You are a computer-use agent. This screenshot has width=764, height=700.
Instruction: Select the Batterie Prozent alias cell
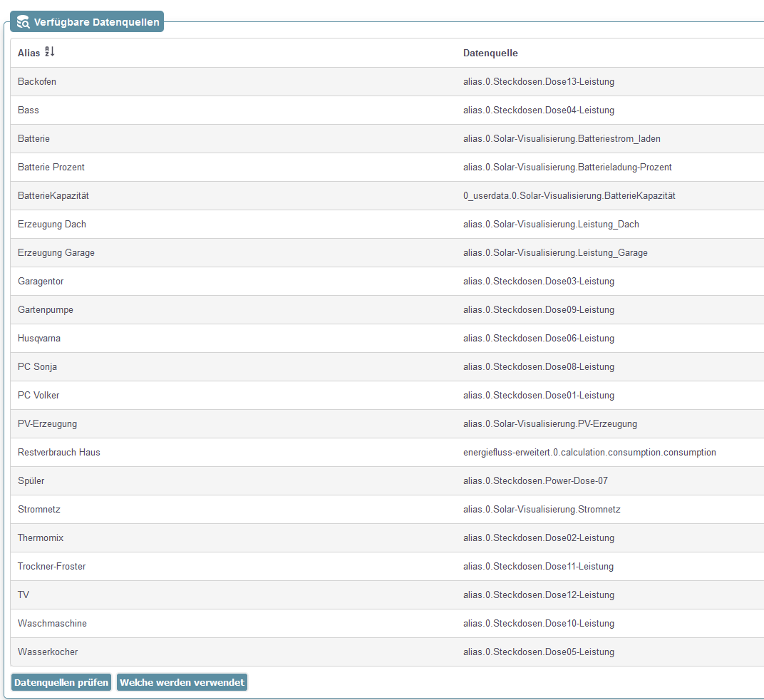(51, 168)
